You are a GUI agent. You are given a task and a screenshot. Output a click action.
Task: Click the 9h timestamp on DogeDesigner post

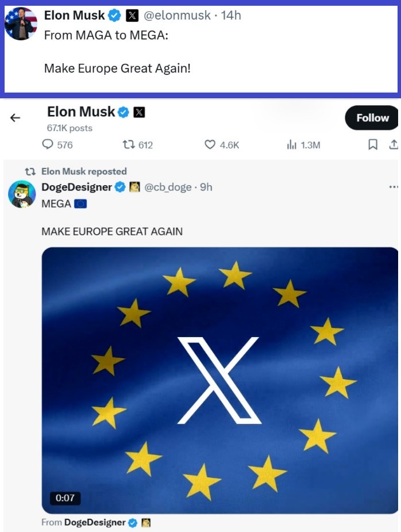pos(206,187)
